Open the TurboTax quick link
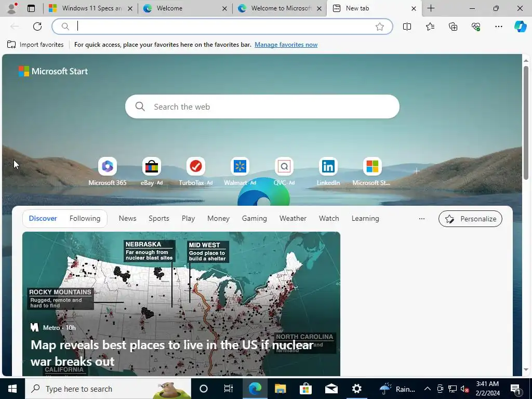Viewport: 532px width, 399px height. click(x=196, y=171)
